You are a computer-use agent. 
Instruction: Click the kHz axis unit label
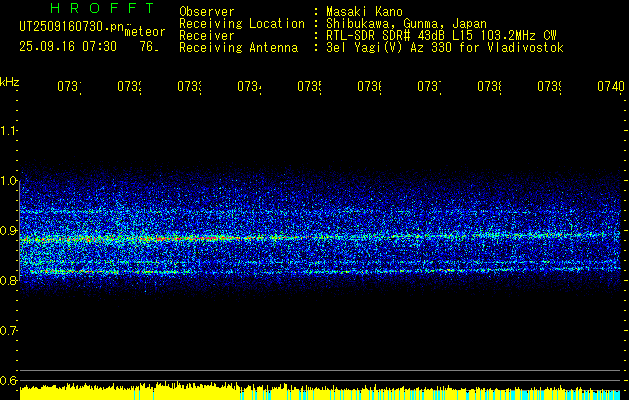[10, 81]
